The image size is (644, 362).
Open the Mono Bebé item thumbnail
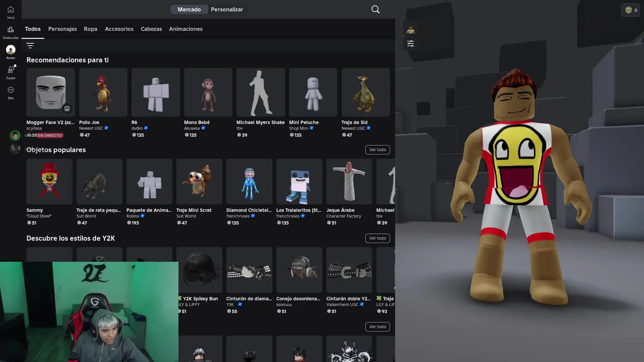[x=208, y=93]
